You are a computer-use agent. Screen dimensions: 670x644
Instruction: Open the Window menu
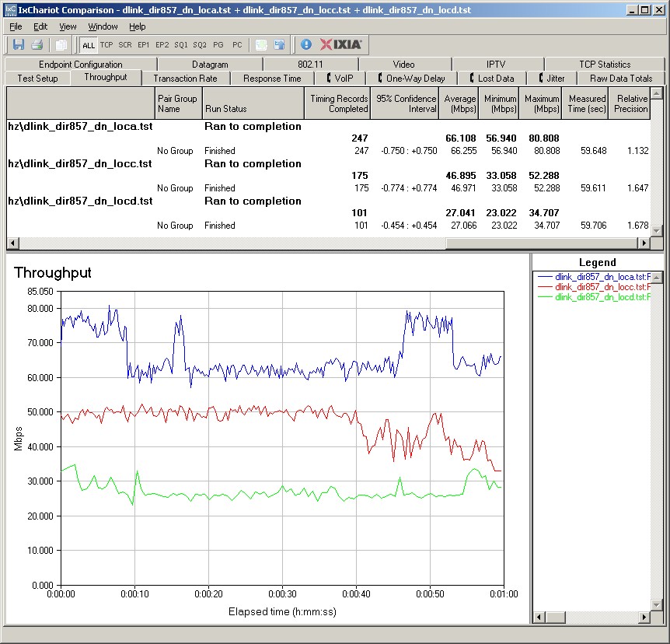103,26
